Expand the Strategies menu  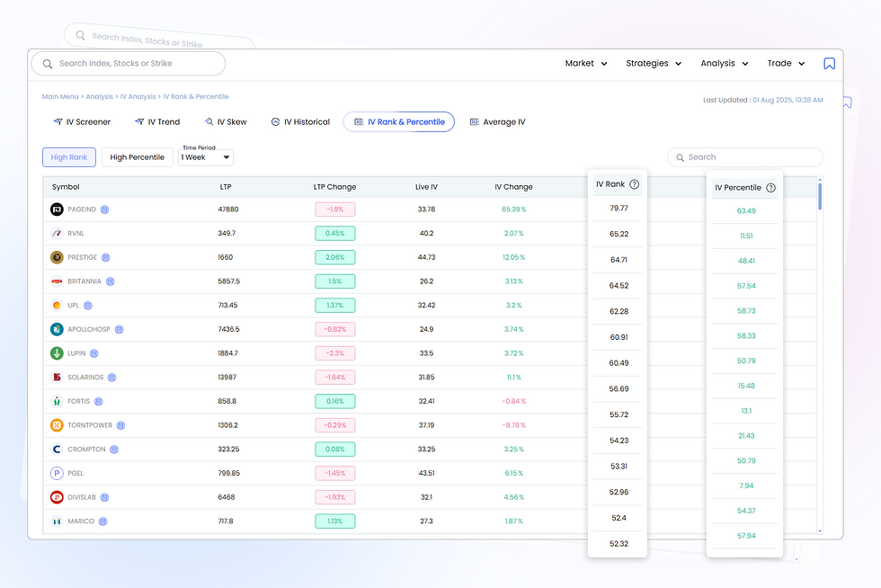click(x=654, y=64)
